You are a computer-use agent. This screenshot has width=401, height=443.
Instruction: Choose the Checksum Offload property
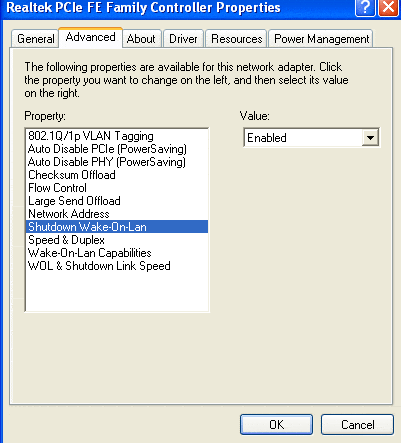(117, 175)
